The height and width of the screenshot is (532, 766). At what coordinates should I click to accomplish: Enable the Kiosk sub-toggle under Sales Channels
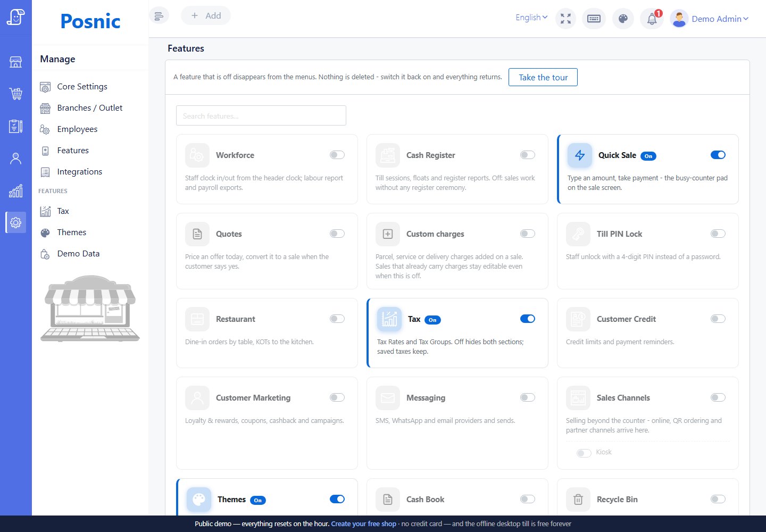584,453
